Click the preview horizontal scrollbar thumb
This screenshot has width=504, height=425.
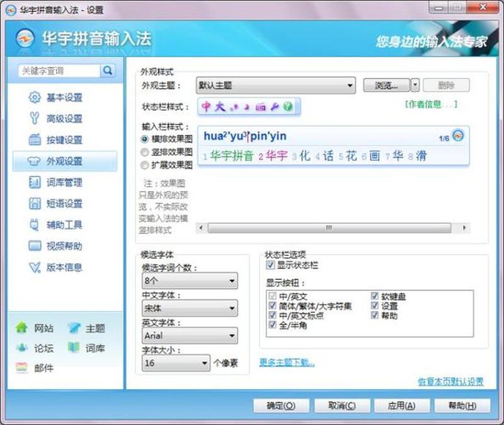click(x=329, y=228)
